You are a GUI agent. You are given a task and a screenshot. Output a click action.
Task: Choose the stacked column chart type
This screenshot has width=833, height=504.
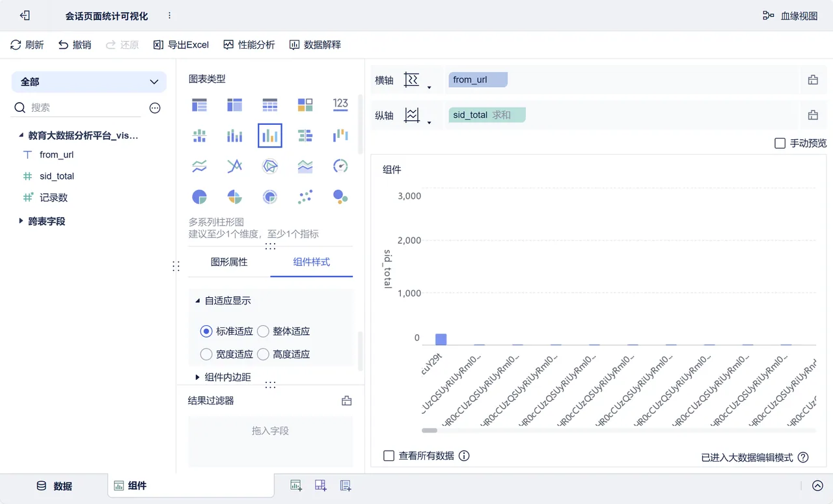point(234,136)
